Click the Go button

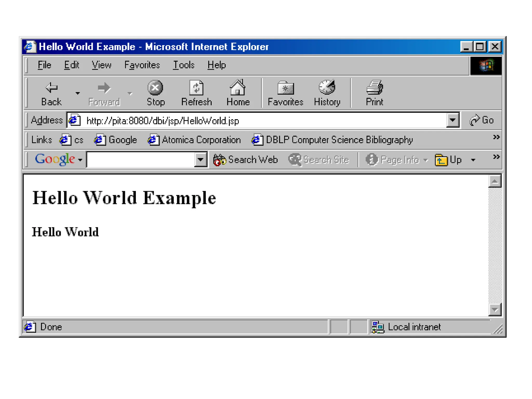tap(482, 120)
